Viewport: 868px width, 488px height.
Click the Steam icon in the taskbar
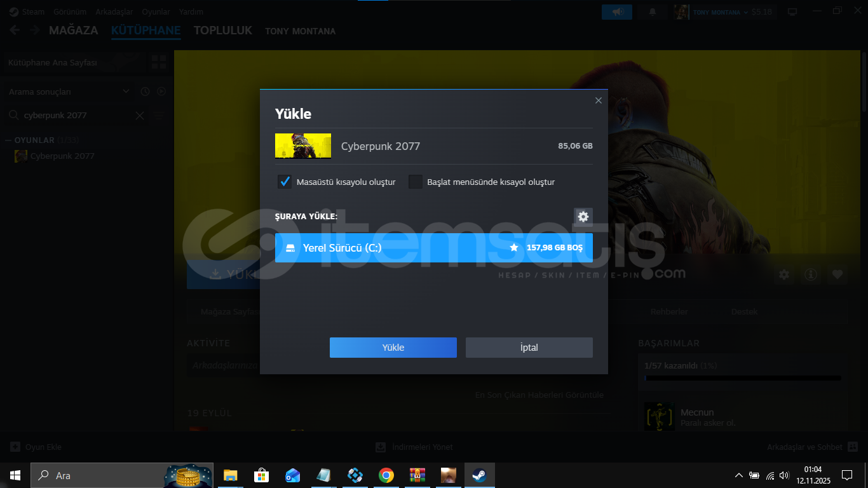coord(479,475)
